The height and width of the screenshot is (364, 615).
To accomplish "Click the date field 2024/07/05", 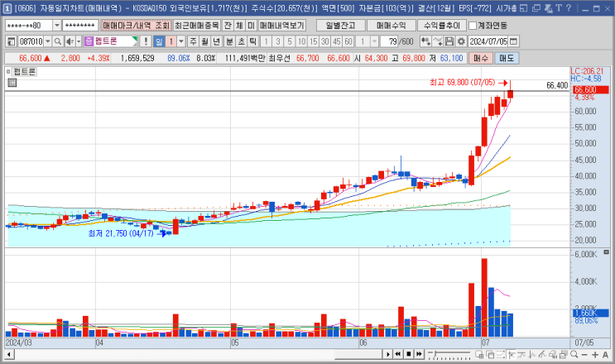I will coord(488,41).
